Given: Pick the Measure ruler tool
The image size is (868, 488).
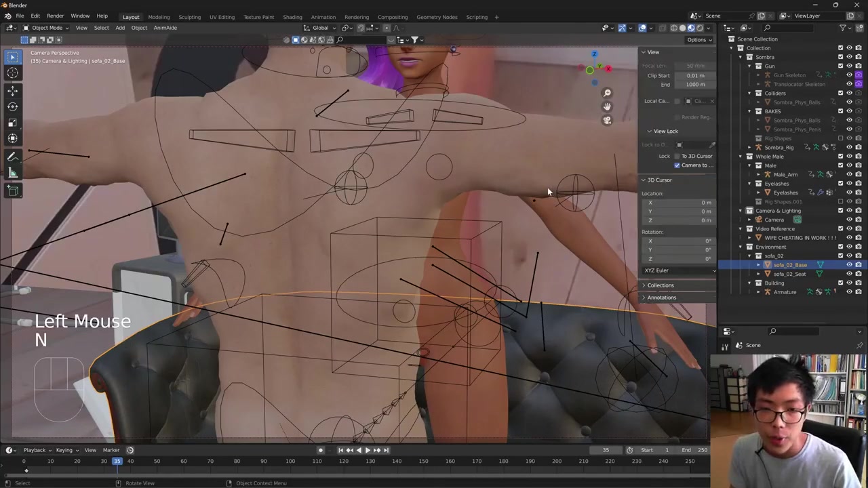Looking at the screenshot, I should pyautogui.click(x=12, y=174).
